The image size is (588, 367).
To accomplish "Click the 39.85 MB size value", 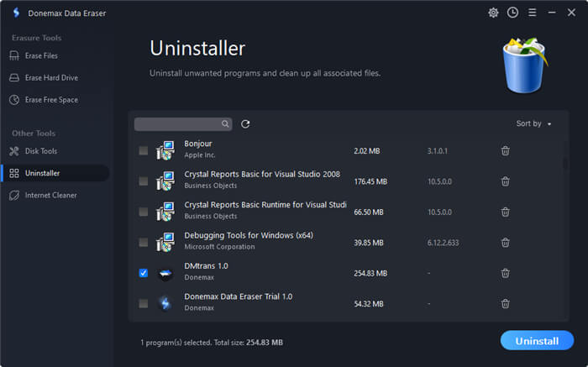I will (369, 243).
